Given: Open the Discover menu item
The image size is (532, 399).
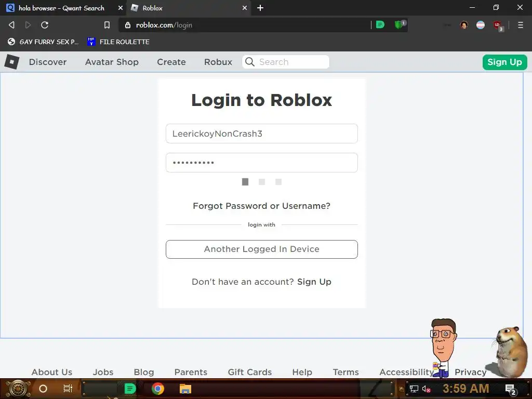Looking at the screenshot, I should (x=48, y=62).
